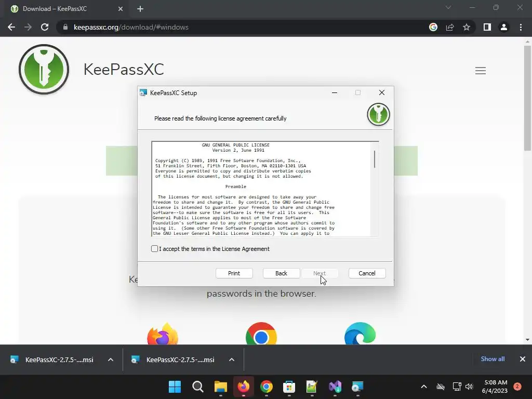Click the Print button in setup dialog

[234, 273]
